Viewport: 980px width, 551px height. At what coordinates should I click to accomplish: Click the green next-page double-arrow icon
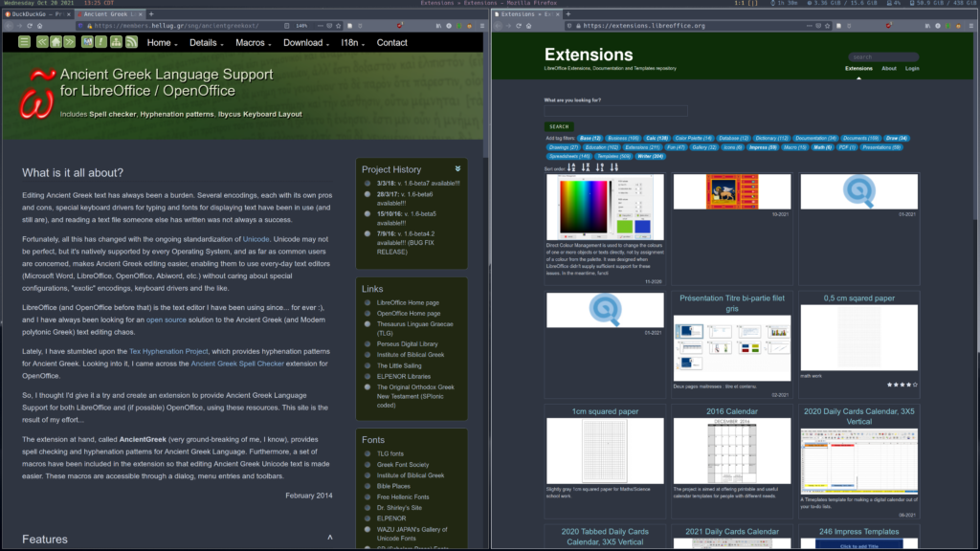pyautogui.click(x=69, y=42)
